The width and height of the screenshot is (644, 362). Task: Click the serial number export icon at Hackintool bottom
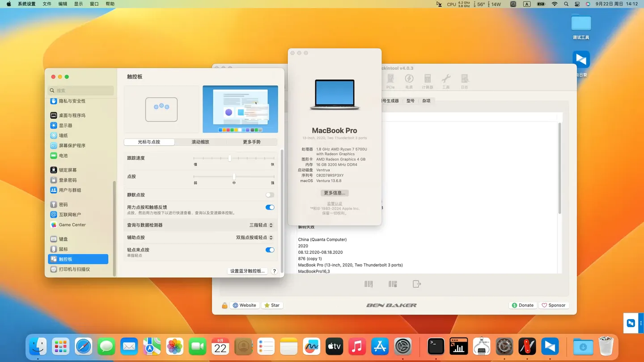pyautogui.click(x=416, y=283)
